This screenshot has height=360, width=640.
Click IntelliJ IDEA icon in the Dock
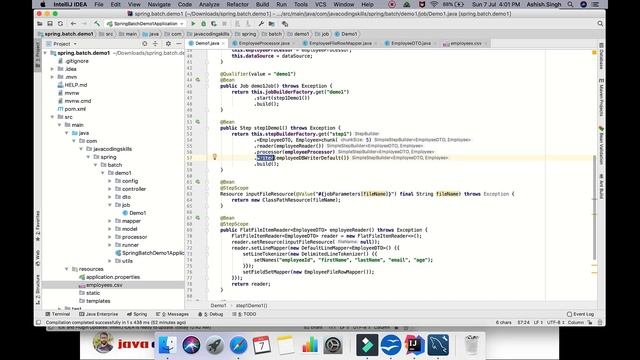point(414,345)
